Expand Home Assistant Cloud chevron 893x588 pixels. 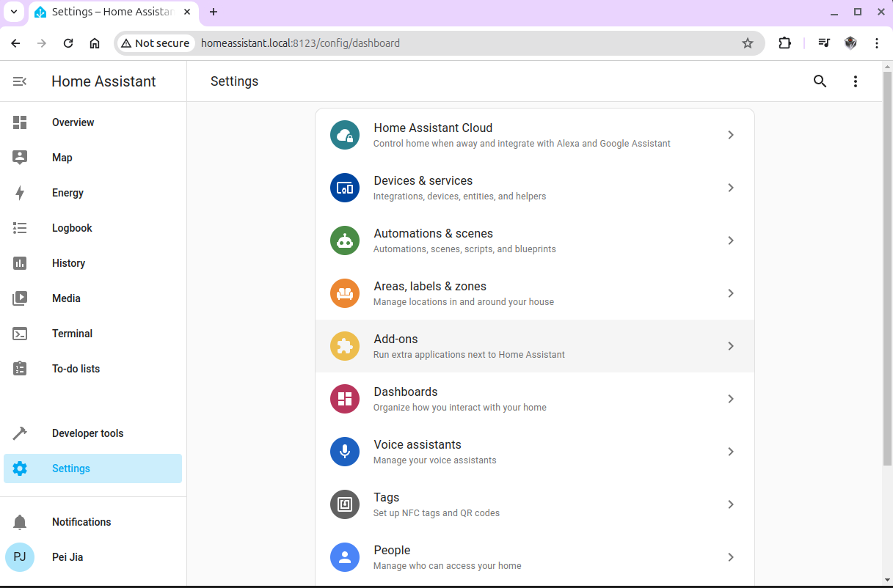(x=731, y=135)
